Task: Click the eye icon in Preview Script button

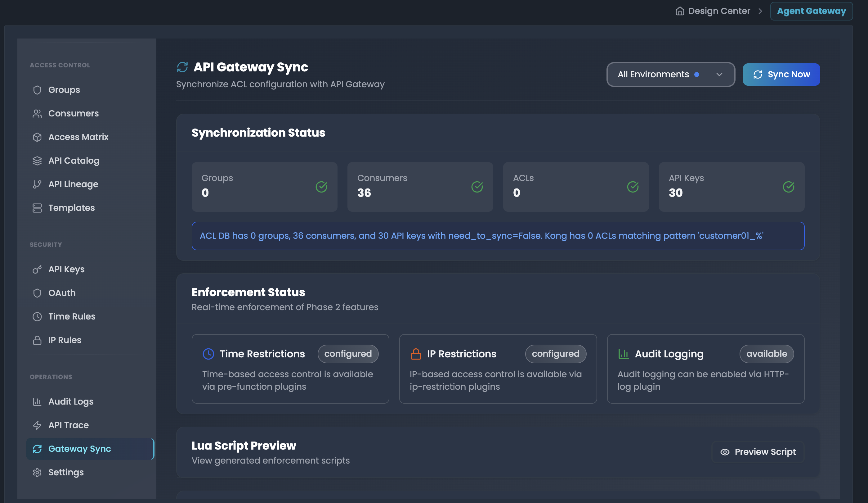Action: coord(725,452)
